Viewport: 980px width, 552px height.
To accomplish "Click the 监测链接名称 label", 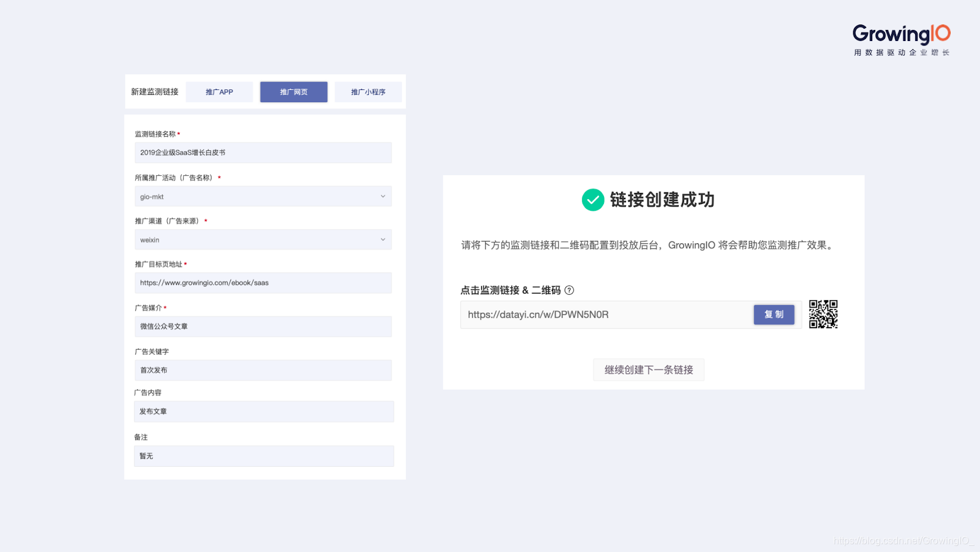I will point(155,134).
